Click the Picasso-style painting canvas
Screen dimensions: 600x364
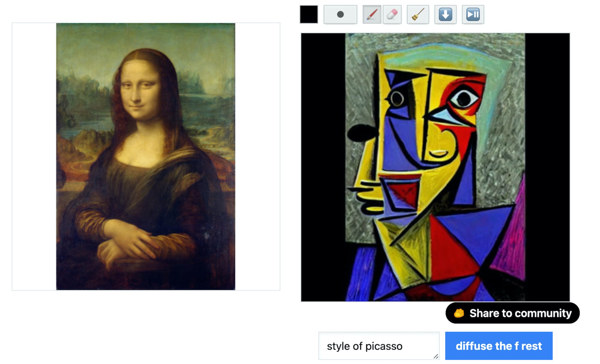click(435, 167)
